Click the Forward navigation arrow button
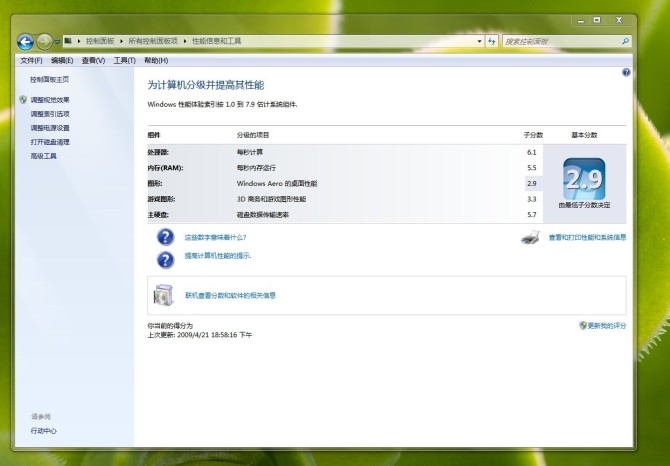This screenshot has height=466, width=670. coord(44,42)
